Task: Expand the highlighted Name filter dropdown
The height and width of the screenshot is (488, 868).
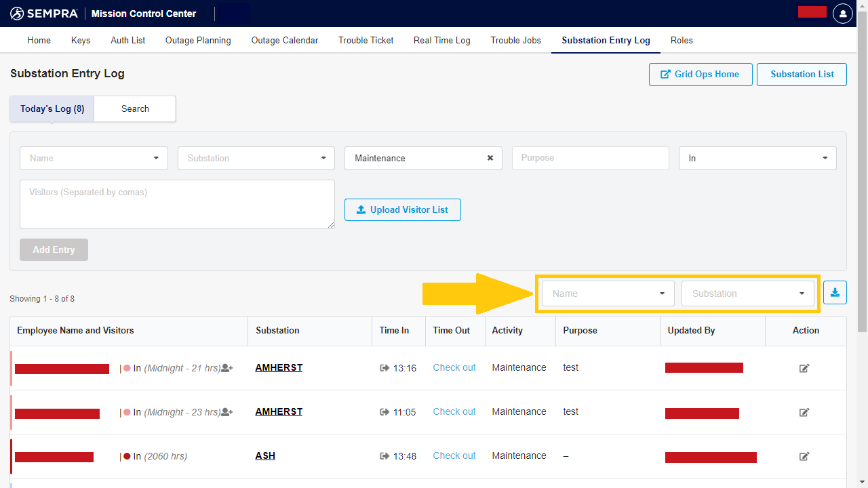Action: pyautogui.click(x=608, y=293)
